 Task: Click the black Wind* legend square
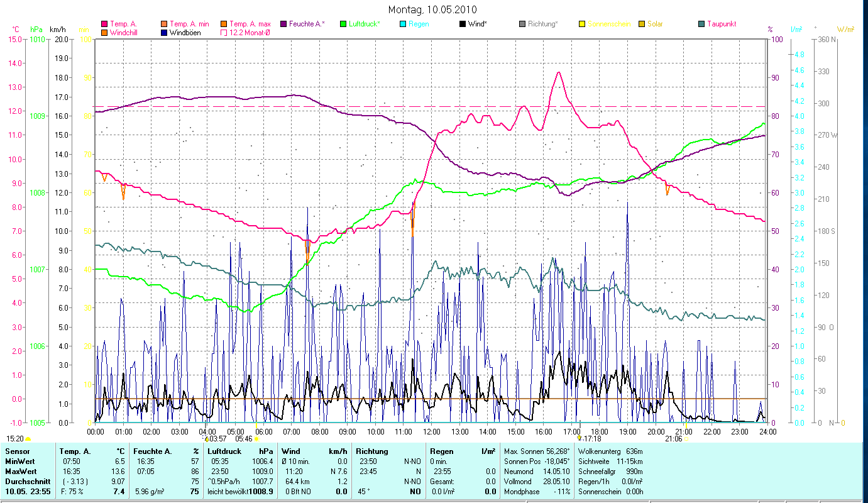click(x=463, y=24)
